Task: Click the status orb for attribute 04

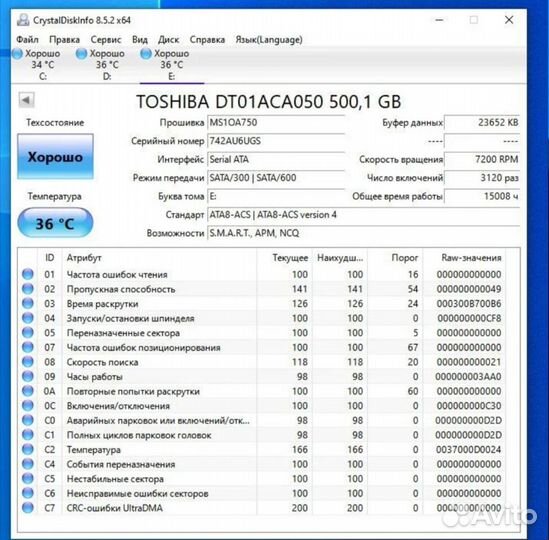Action: (x=28, y=318)
